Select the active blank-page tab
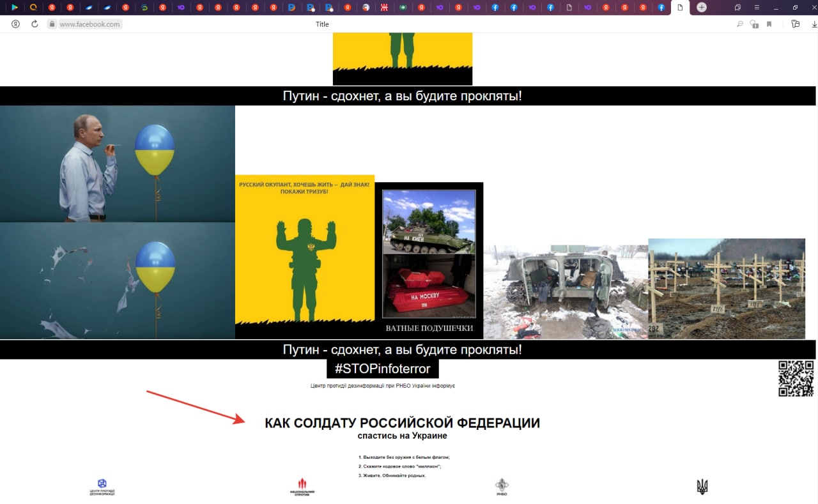The height and width of the screenshot is (504, 818). [680, 8]
